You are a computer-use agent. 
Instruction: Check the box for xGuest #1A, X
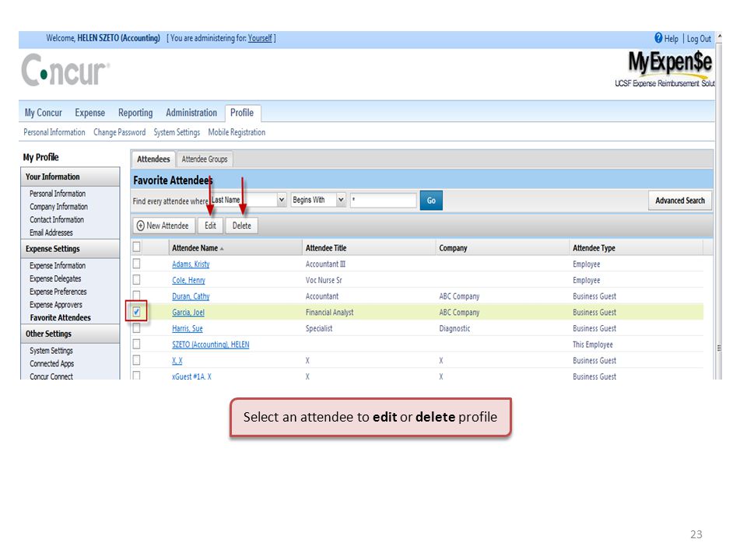pos(137,376)
